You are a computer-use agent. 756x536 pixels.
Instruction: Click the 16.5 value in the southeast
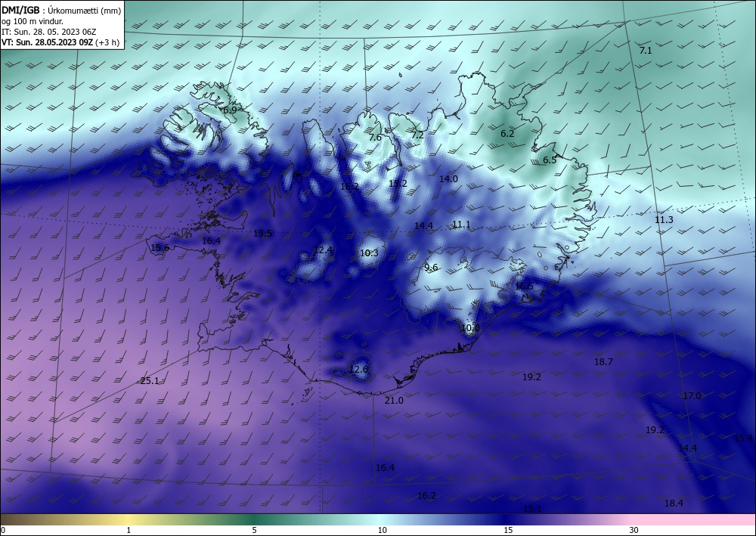(x=524, y=286)
